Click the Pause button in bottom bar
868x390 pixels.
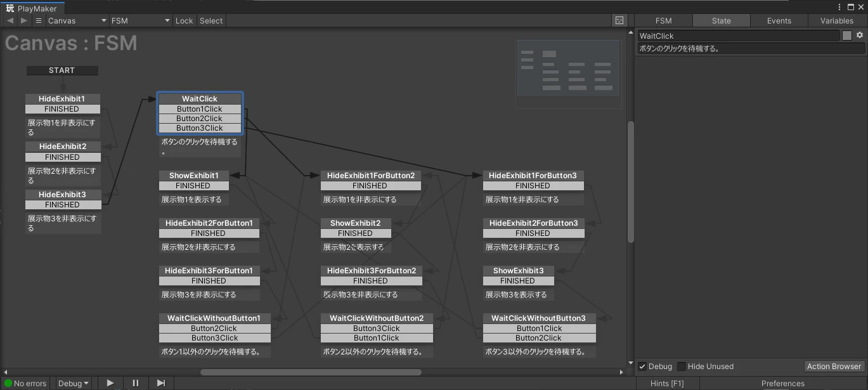click(136, 383)
